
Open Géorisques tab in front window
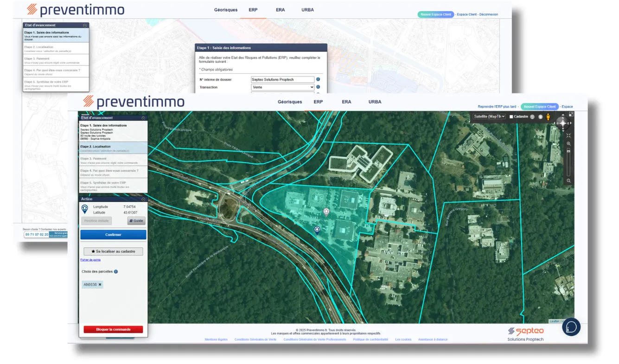click(290, 102)
